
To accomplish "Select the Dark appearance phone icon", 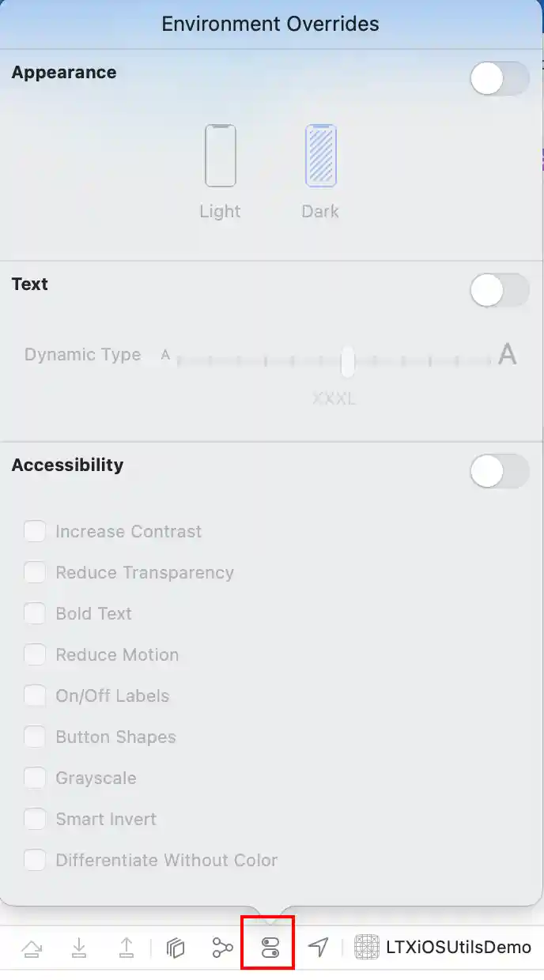I will [x=320, y=156].
